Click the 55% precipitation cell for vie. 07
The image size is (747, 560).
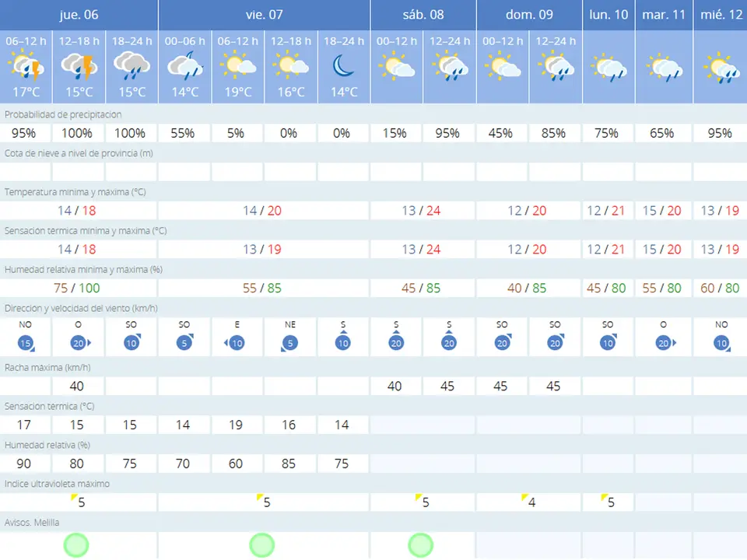(x=183, y=133)
